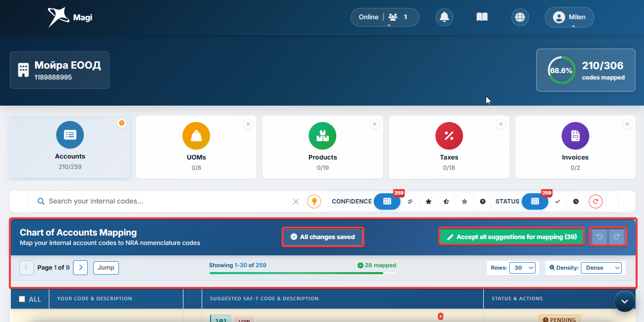Screen dimensions: 644x322
Task: Filter status by checkmark icon
Action: click(558, 201)
